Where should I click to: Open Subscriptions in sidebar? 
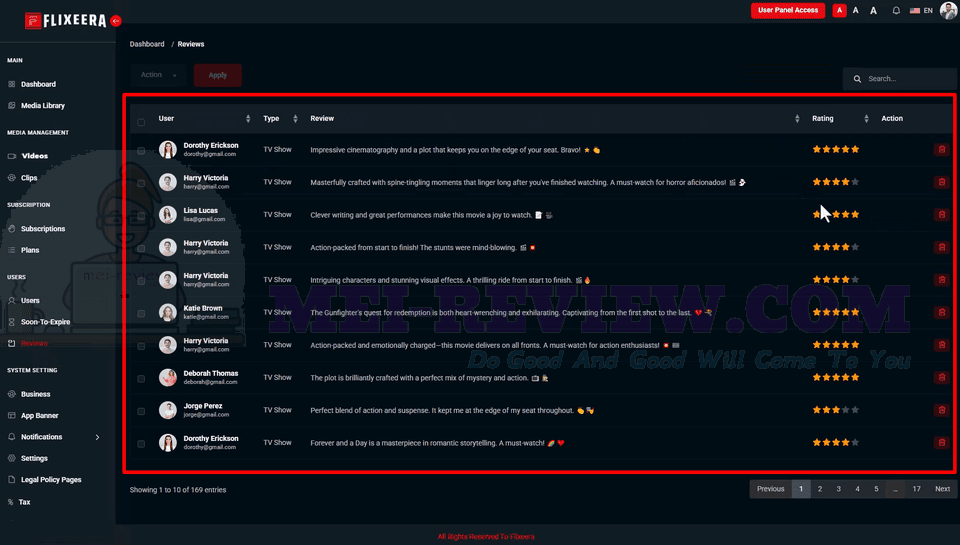[43, 229]
